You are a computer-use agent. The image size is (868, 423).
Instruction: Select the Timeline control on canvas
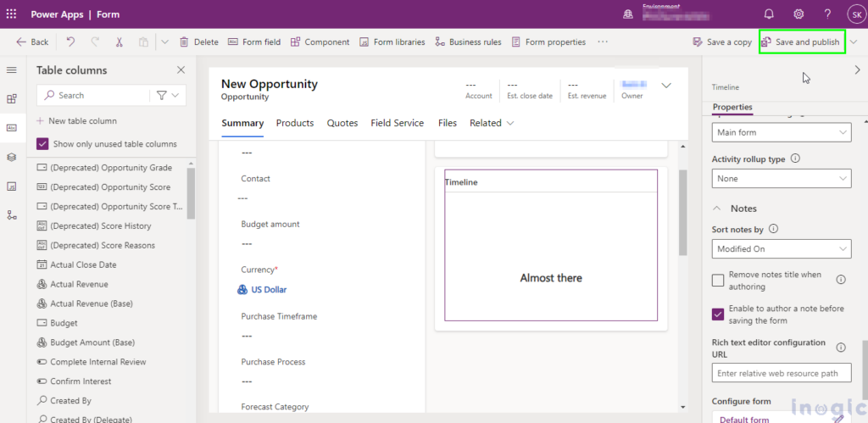pyautogui.click(x=551, y=245)
